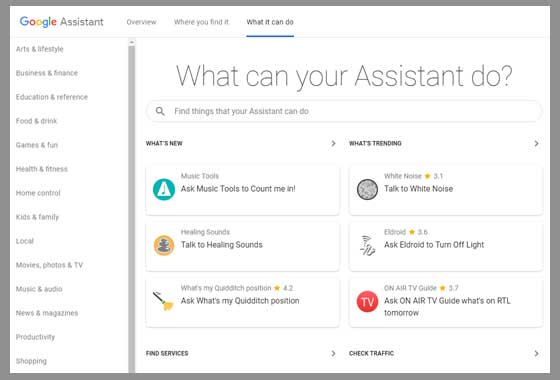Open the Business & finance category
Viewport: 560px width, 380px height.
(47, 73)
